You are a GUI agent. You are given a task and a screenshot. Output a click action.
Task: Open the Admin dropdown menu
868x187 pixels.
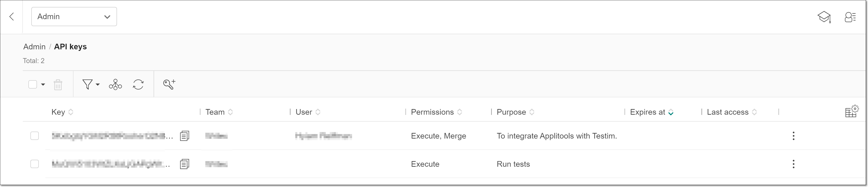[74, 16]
